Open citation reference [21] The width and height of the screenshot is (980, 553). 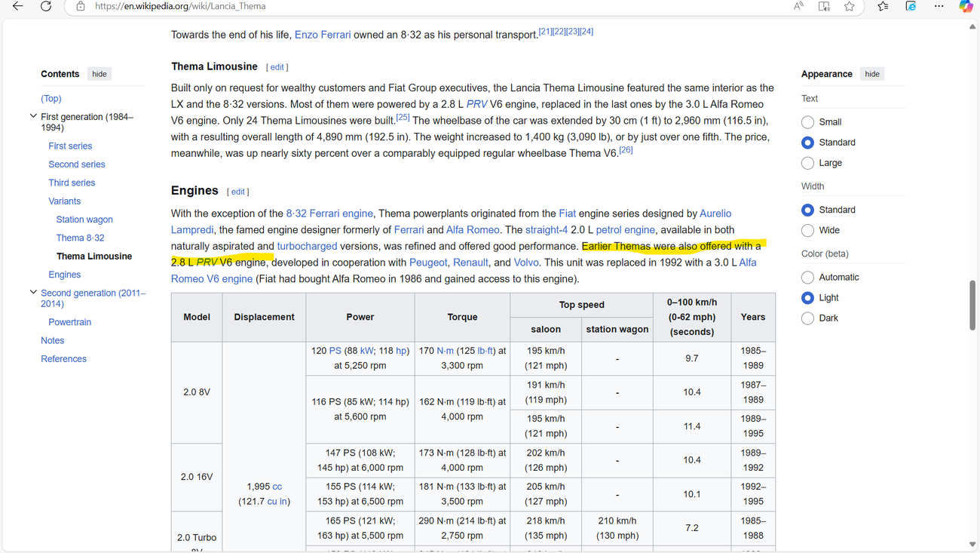click(x=545, y=32)
